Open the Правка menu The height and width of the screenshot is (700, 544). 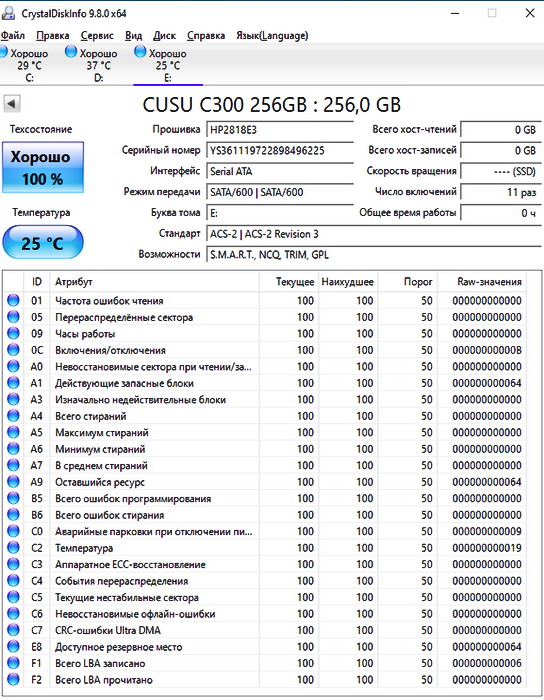53,36
